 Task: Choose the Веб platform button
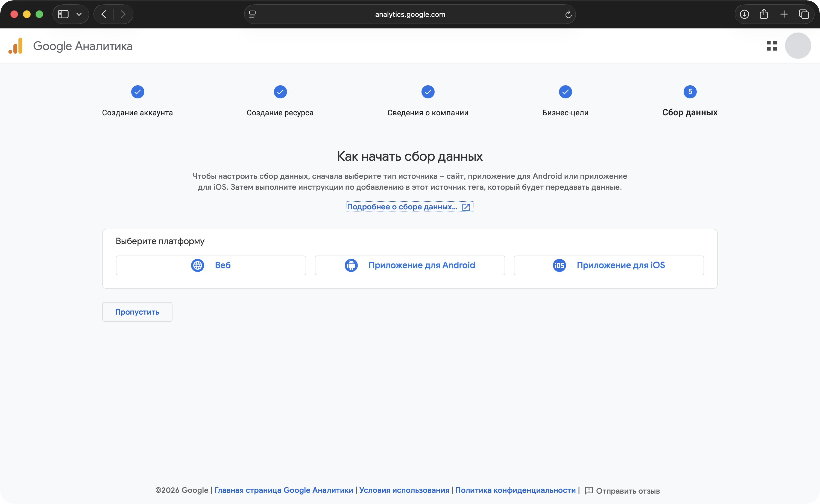coord(211,265)
